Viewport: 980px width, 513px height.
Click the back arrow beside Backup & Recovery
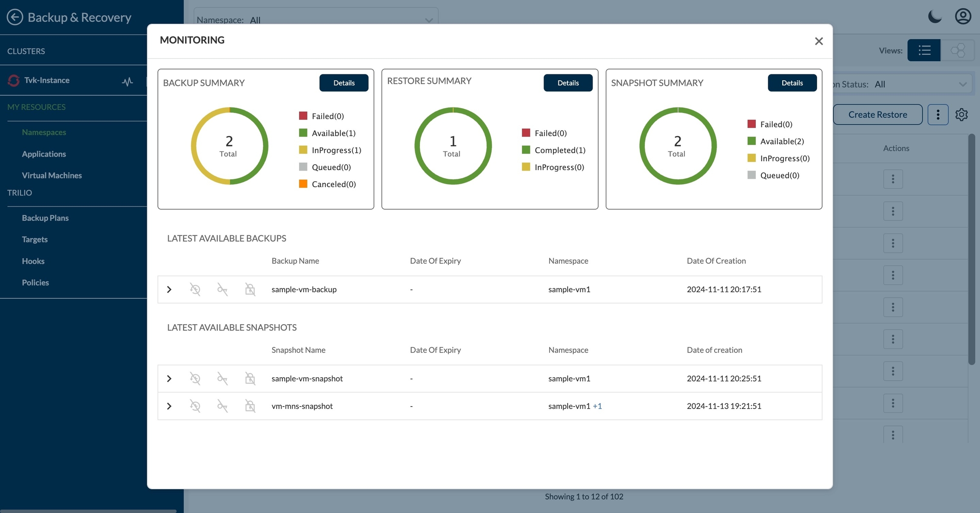pos(15,17)
